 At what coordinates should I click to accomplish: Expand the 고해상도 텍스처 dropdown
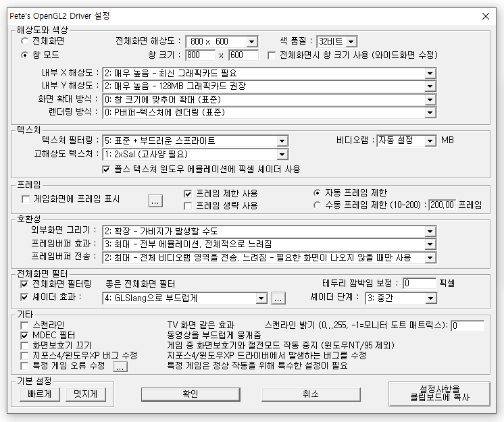[195, 155]
